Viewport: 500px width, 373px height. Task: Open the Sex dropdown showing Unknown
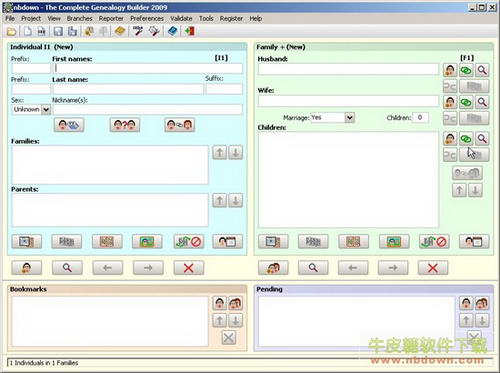[x=46, y=109]
